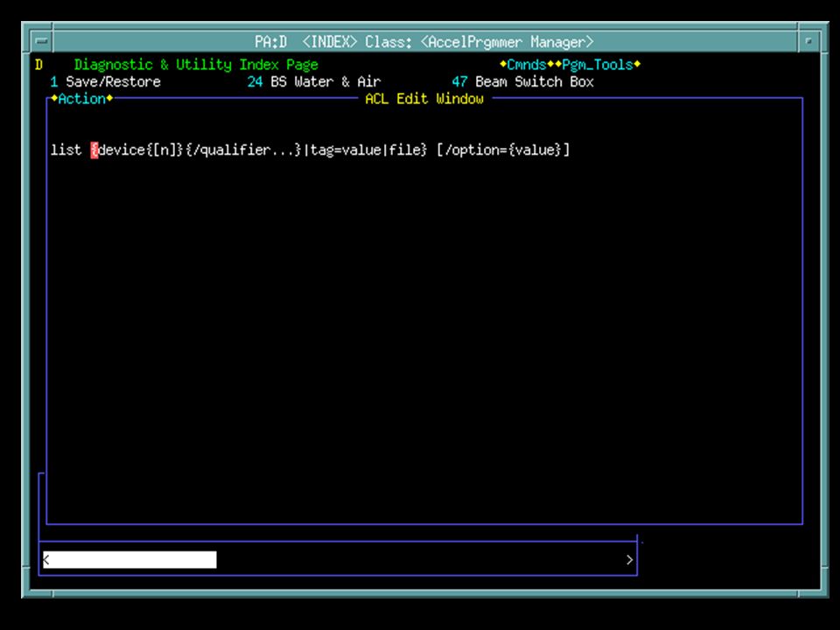Select 1 Save/Restore entry
The height and width of the screenshot is (630, 840).
(x=106, y=82)
